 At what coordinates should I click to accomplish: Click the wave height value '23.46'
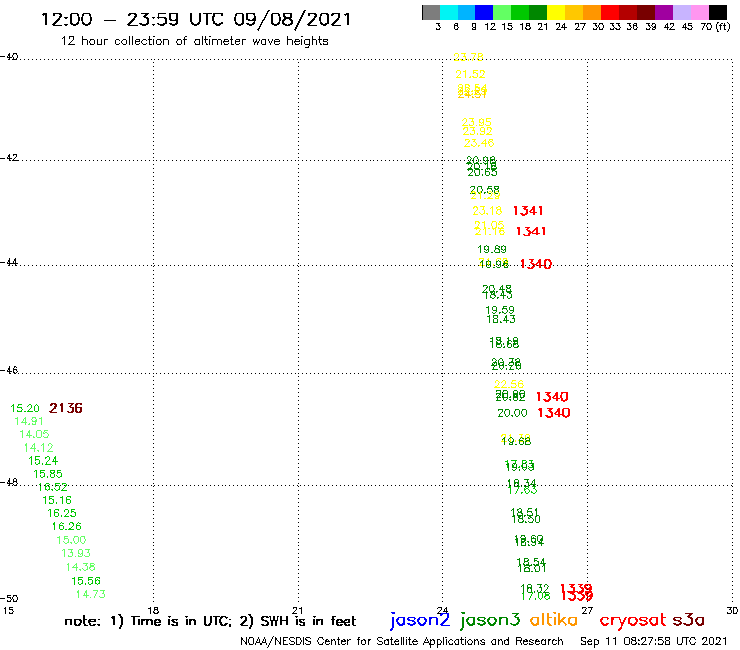pos(479,143)
